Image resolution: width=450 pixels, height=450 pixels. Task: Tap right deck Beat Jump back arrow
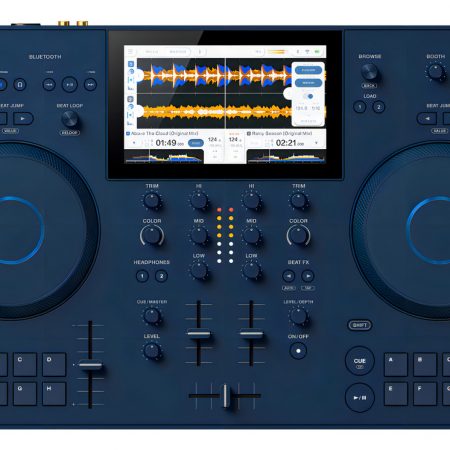tap(427, 118)
